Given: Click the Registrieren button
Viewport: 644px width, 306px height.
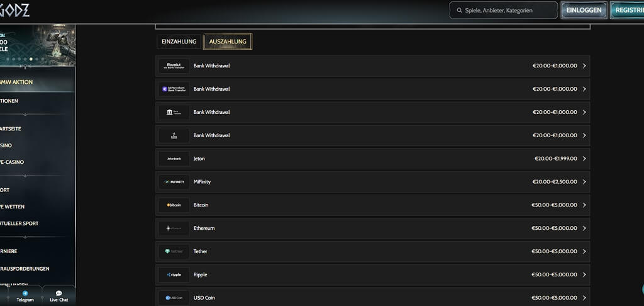Looking at the screenshot, I should 628,10.
